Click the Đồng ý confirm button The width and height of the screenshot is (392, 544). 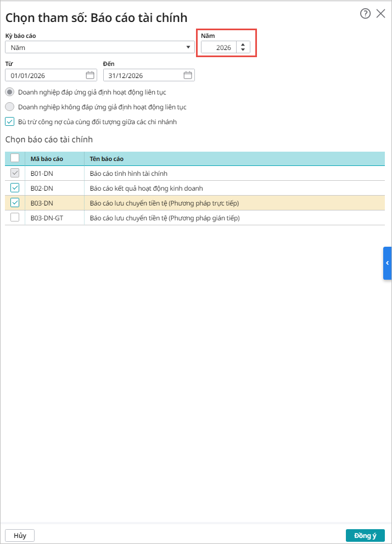365,536
